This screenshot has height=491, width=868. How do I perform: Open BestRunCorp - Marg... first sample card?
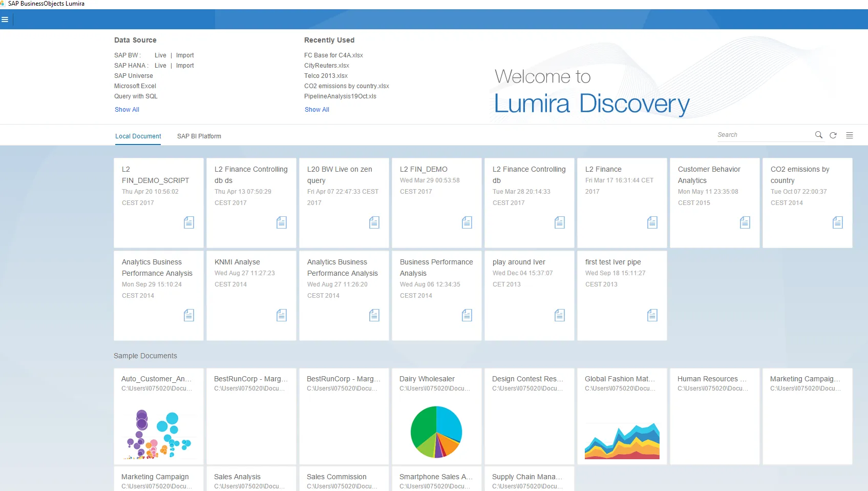[251, 416]
